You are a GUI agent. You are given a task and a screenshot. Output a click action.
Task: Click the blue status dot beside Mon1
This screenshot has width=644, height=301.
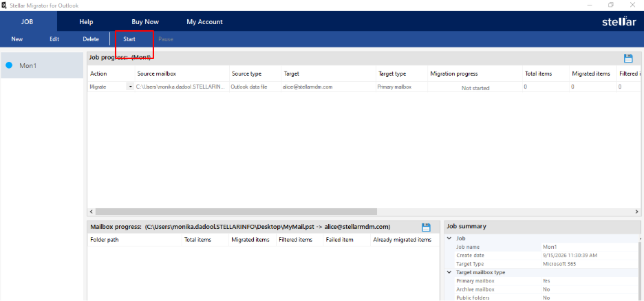coord(9,65)
